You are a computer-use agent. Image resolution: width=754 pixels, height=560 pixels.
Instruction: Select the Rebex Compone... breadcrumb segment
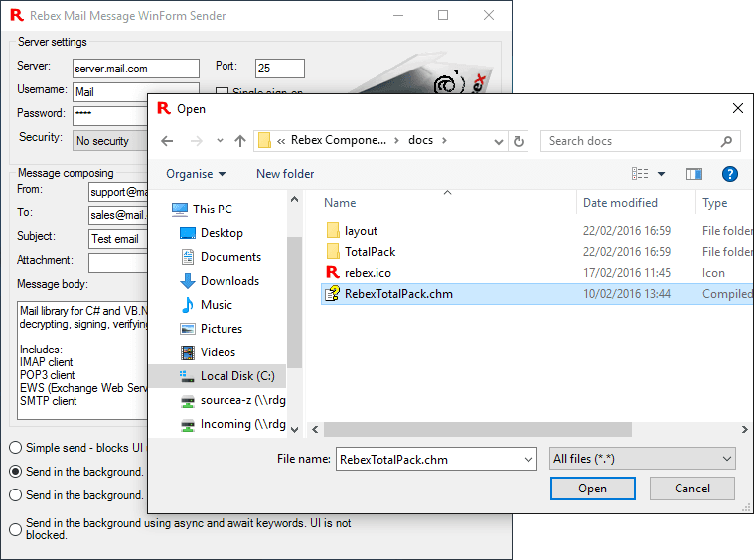tap(339, 140)
